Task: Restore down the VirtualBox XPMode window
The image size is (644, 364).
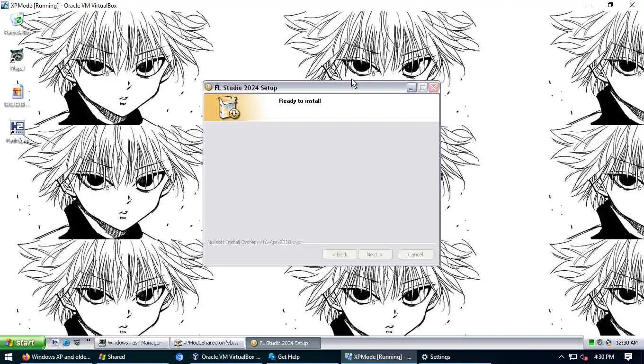Action: click(x=610, y=5)
